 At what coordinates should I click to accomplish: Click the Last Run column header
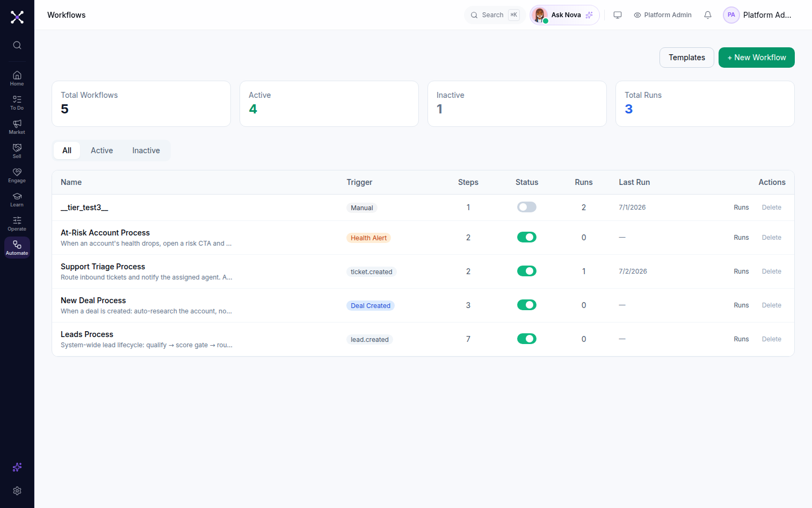(x=634, y=182)
